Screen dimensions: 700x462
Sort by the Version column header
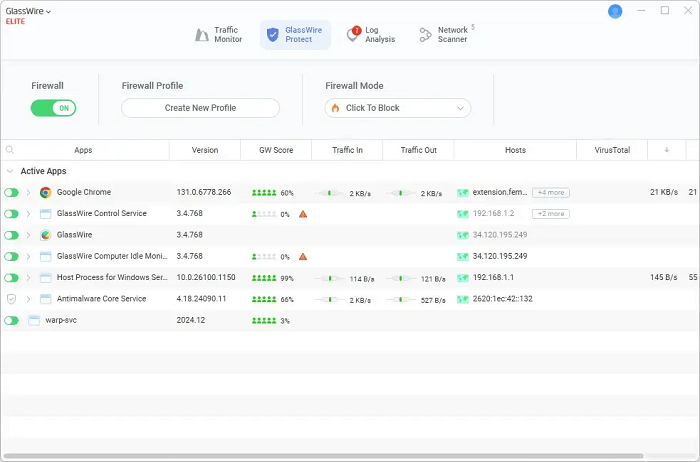pyautogui.click(x=205, y=150)
